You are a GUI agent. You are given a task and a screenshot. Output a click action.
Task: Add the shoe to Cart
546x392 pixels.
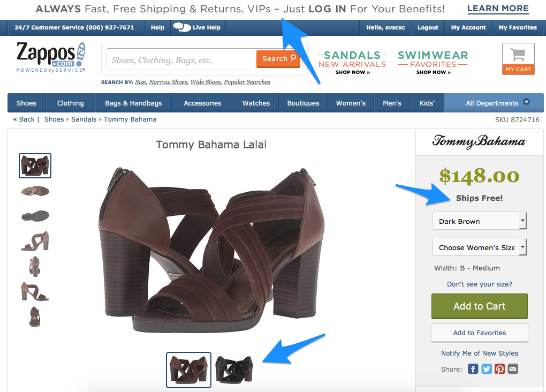(x=479, y=306)
